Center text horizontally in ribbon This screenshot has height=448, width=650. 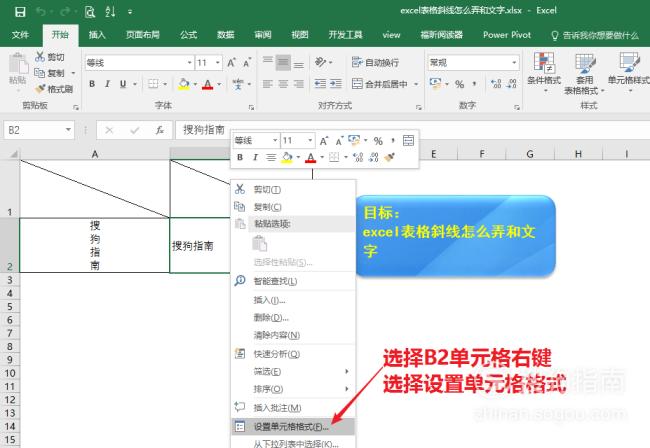point(283,84)
